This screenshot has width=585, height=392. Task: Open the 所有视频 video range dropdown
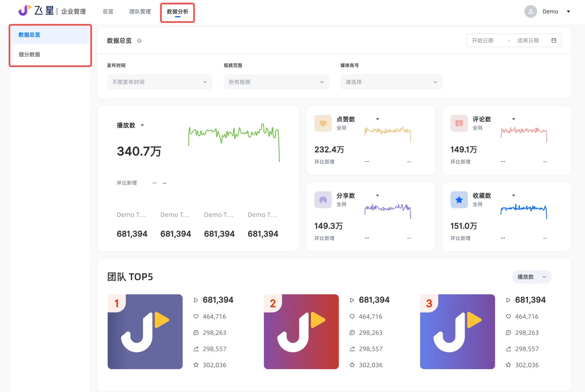[276, 82]
